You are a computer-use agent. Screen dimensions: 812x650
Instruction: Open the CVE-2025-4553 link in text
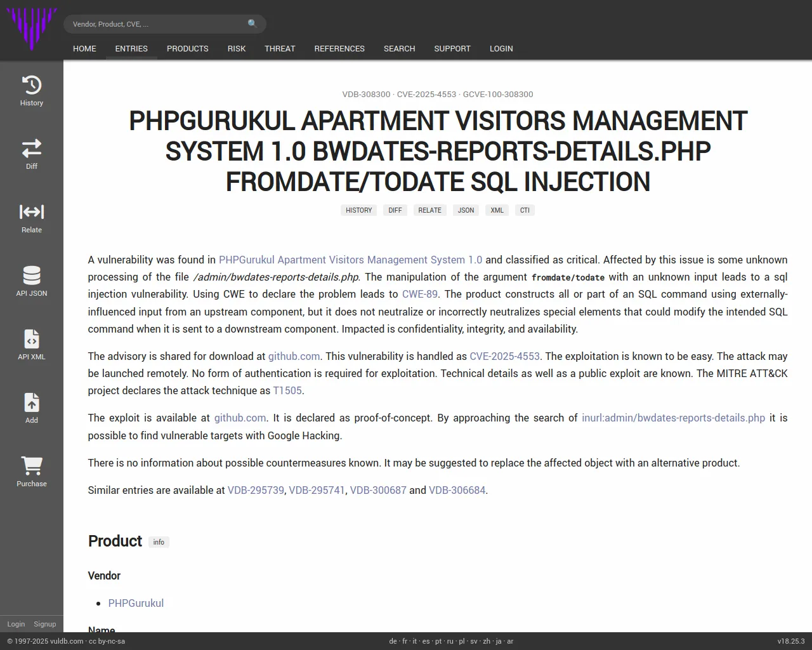pyautogui.click(x=504, y=356)
